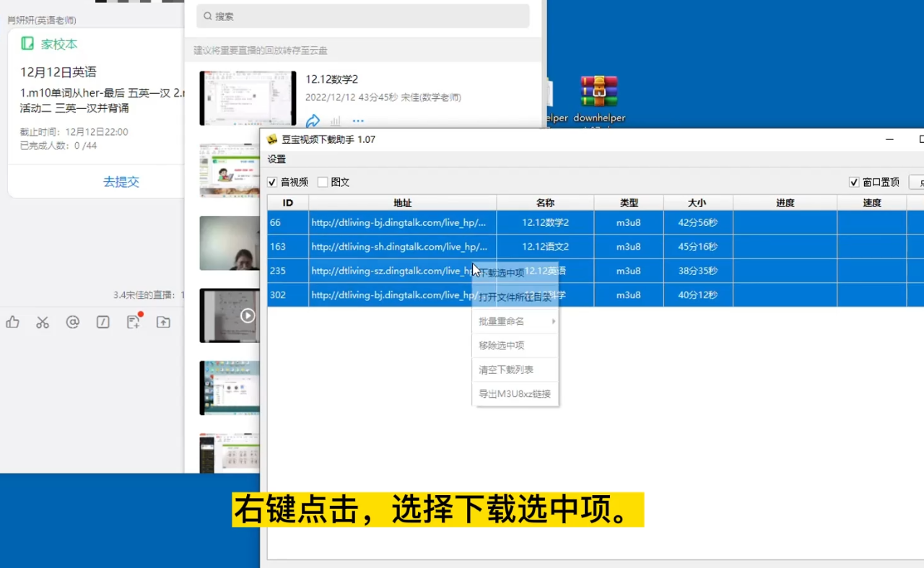Click the 40分12秒 size cell
This screenshot has width=924, height=568.
tap(698, 295)
